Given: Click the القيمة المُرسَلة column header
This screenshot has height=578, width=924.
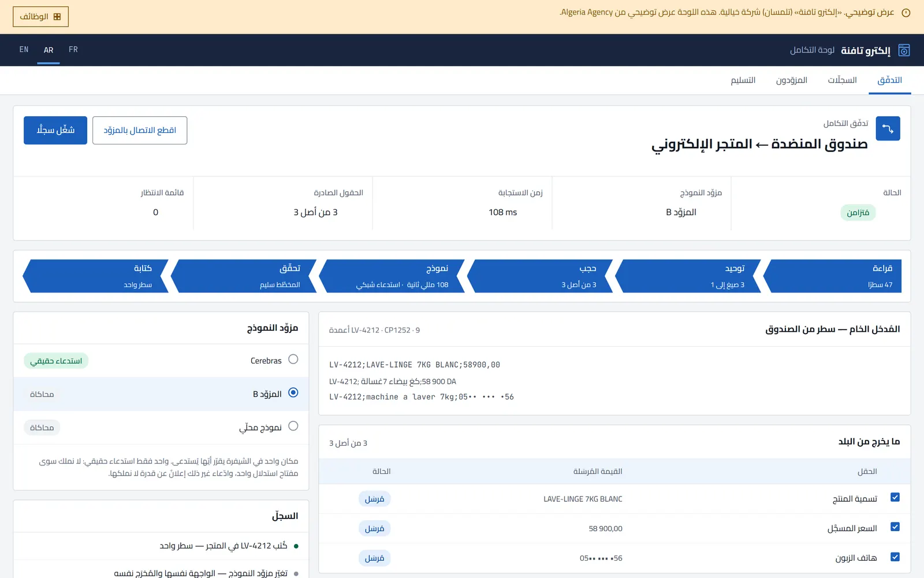Looking at the screenshot, I should [x=598, y=472].
